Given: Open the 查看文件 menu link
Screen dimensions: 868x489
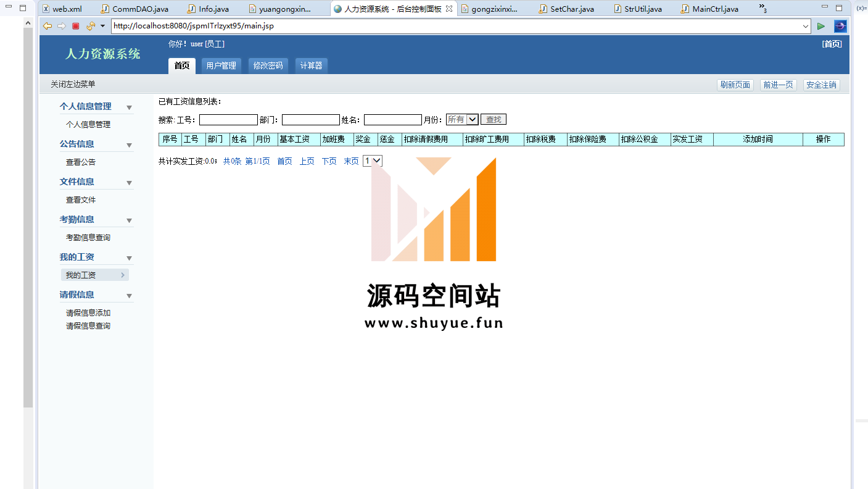Looking at the screenshot, I should pyautogui.click(x=81, y=199).
